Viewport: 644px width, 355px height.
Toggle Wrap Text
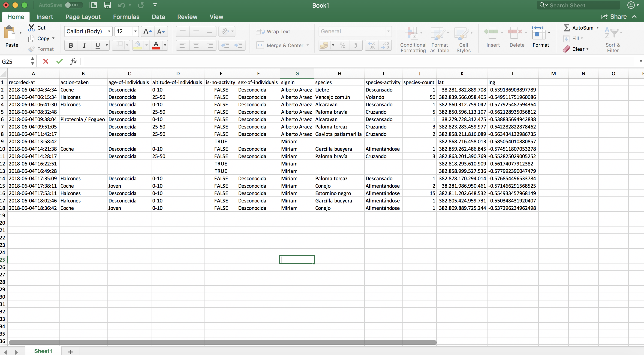273,31
